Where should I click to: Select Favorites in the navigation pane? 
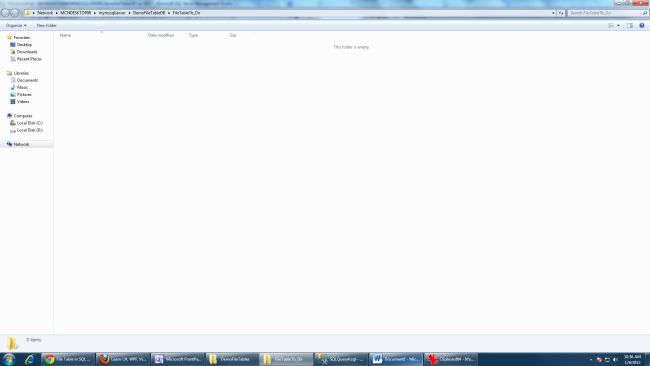[x=22, y=37]
